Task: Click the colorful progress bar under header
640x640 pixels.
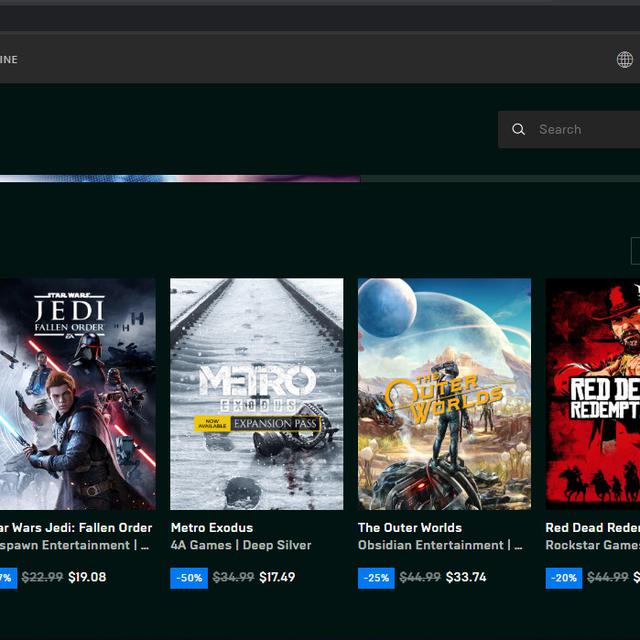Action: (x=180, y=179)
